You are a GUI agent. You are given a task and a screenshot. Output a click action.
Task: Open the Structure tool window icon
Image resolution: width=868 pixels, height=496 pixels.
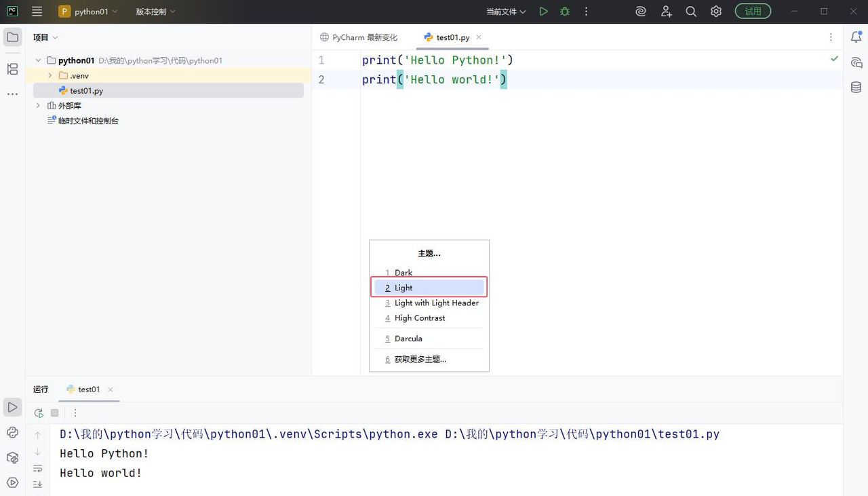tap(12, 69)
